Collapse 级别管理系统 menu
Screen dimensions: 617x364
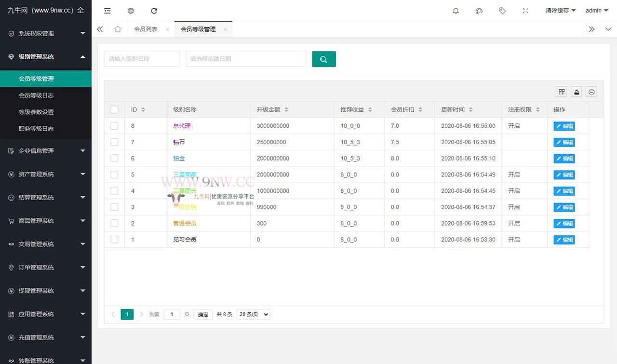tap(46, 56)
